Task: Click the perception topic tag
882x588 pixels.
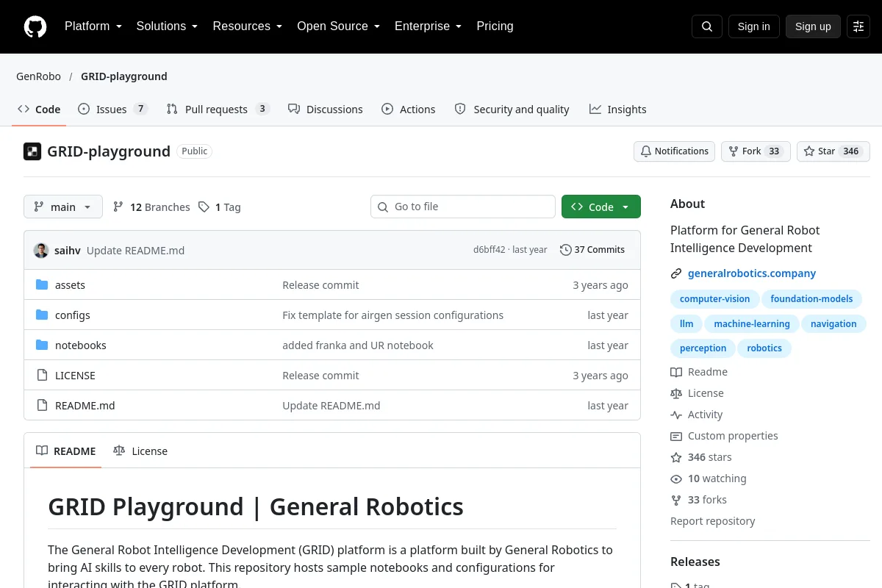Action: click(x=703, y=348)
